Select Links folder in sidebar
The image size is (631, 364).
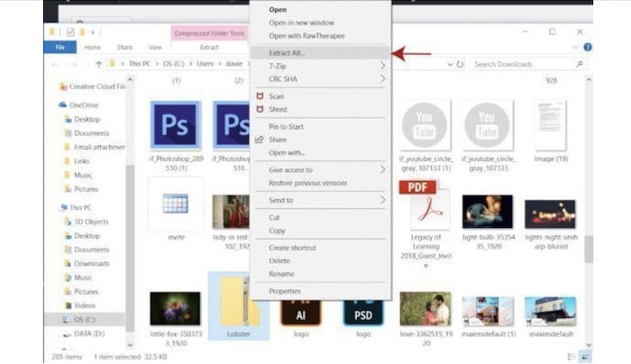pyautogui.click(x=77, y=161)
